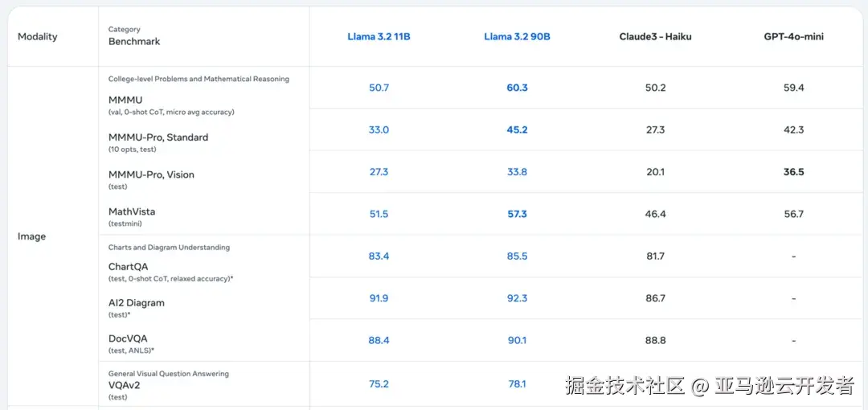Screen dimensions: 868x410
Task: Click the ChartQA score 85.5
Action: (x=517, y=256)
